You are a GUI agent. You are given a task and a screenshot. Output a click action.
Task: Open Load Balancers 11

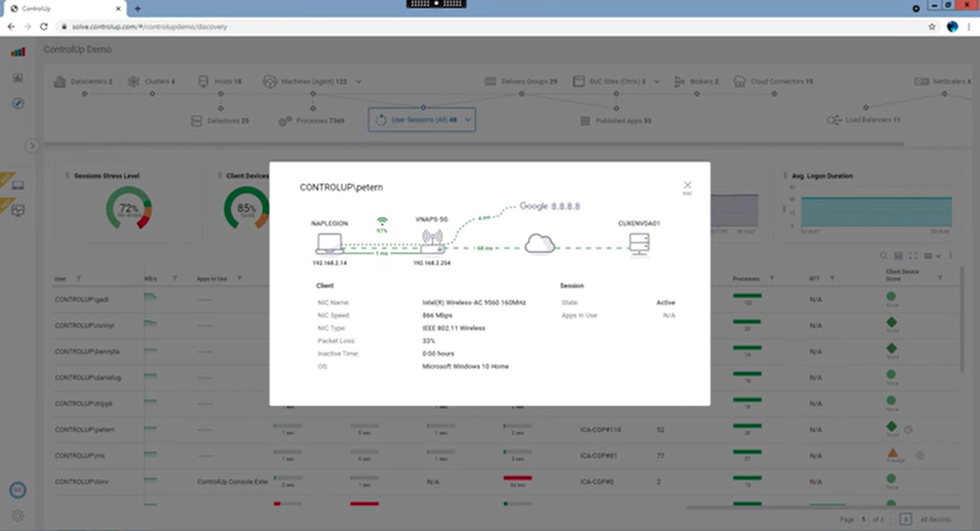pos(864,120)
